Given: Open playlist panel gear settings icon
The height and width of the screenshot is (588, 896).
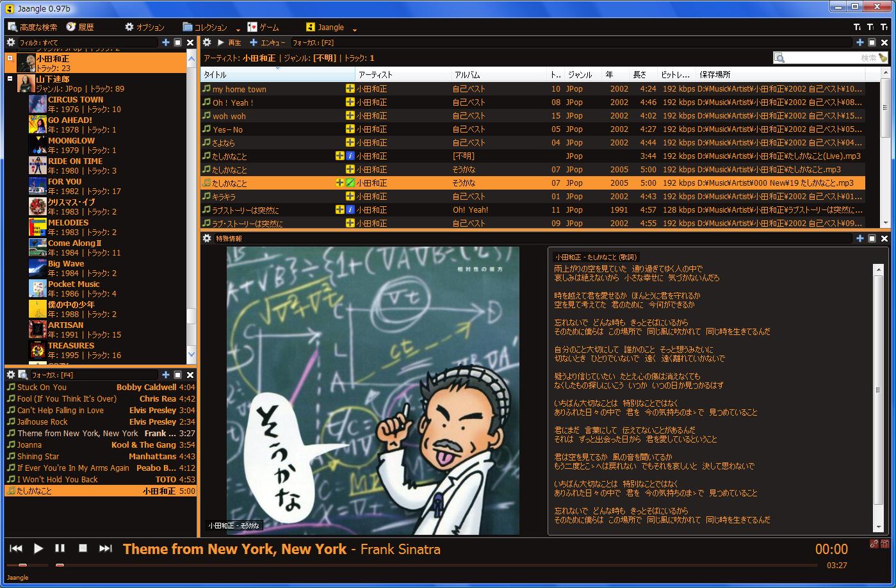Looking at the screenshot, I should tap(10, 375).
